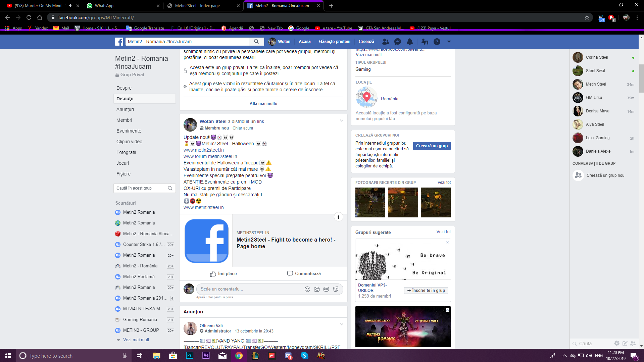644x362 pixels.
Task: Open Chrome menu three dots
Action: [637, 17]
